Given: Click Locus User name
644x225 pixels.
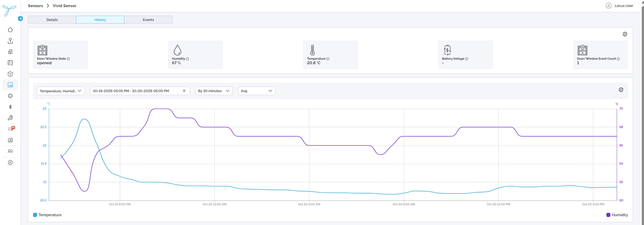Looking at the screenshot, I should click(x=624, y=6).
